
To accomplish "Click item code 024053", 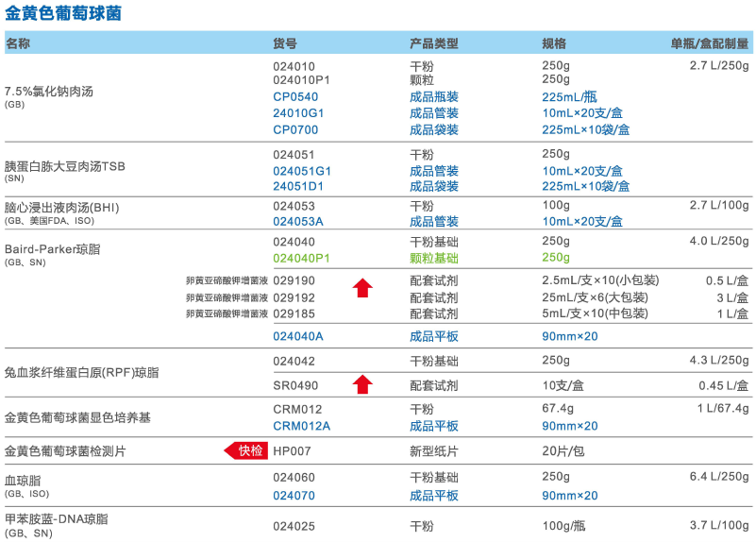I will (x=294, y=206).
